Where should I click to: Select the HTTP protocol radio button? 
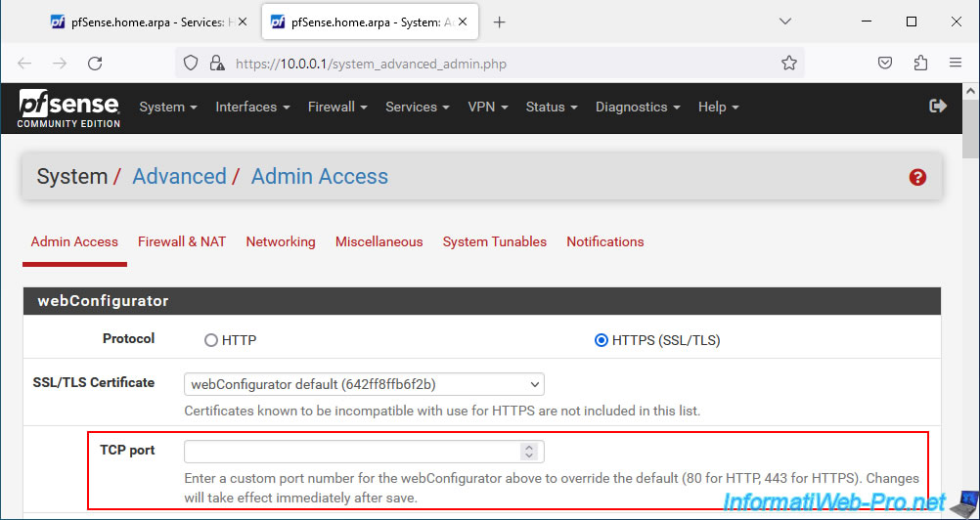[211, 340]
